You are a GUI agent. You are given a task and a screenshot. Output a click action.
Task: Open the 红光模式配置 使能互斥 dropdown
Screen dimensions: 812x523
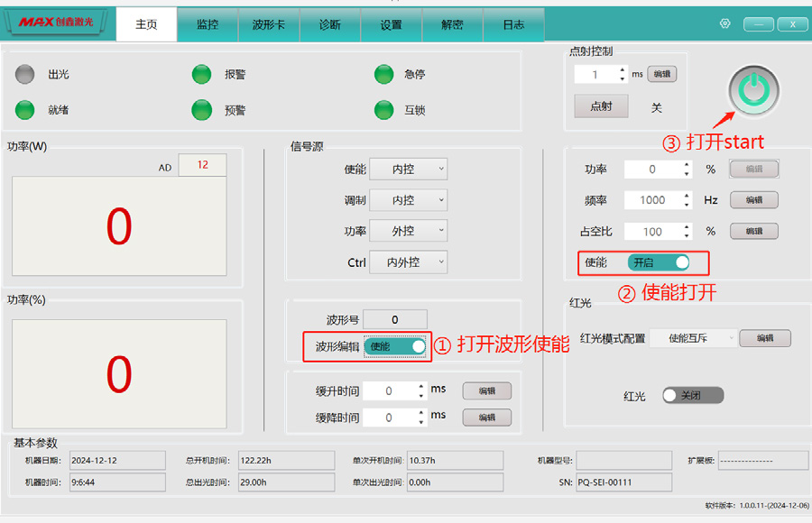point(693,338)
